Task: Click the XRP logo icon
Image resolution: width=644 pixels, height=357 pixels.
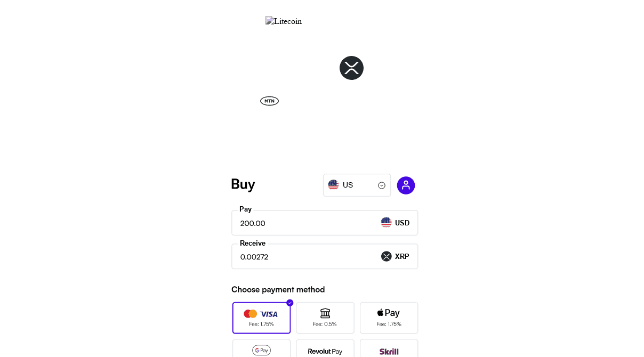Action: pos(351,68)
